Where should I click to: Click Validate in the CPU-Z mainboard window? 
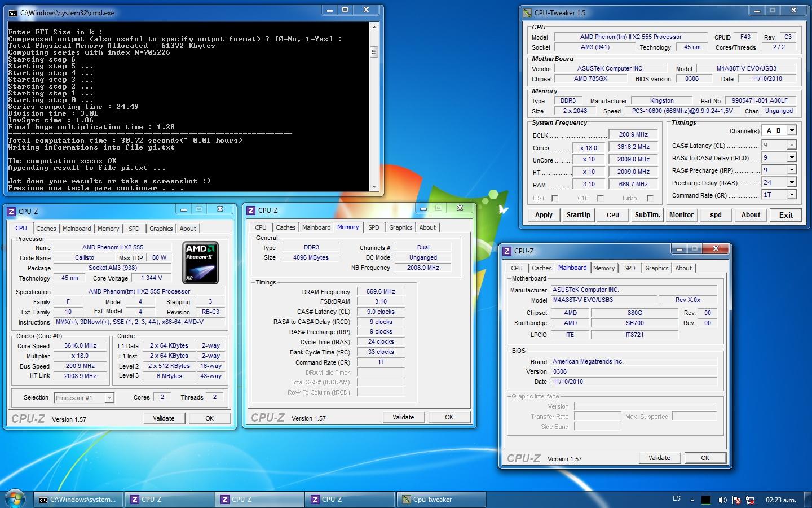pos(659,458)
